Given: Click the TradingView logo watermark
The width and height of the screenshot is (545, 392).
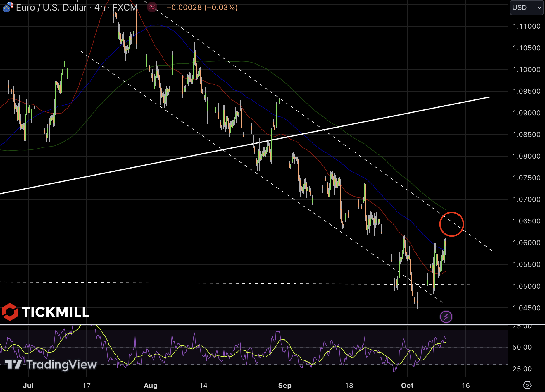Looking at the screenshot, I should 51,365.
